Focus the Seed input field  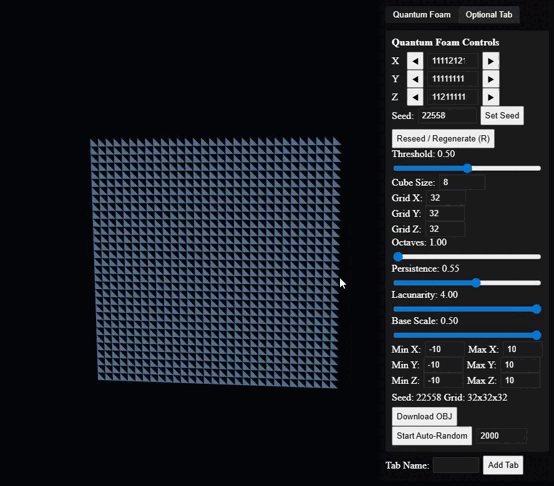click(447, 115)
